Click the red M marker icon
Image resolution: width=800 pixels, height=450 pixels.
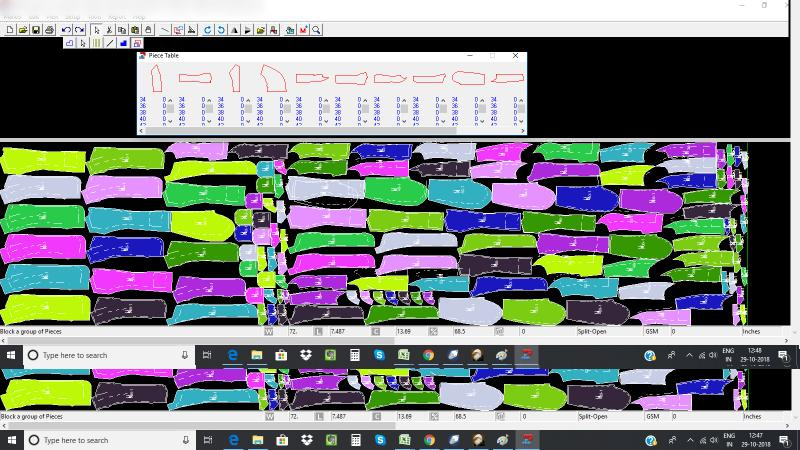(303, 30)
